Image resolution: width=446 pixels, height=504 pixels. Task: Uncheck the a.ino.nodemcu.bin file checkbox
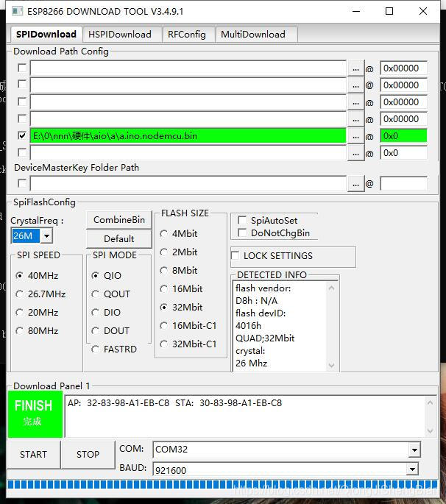22,135
